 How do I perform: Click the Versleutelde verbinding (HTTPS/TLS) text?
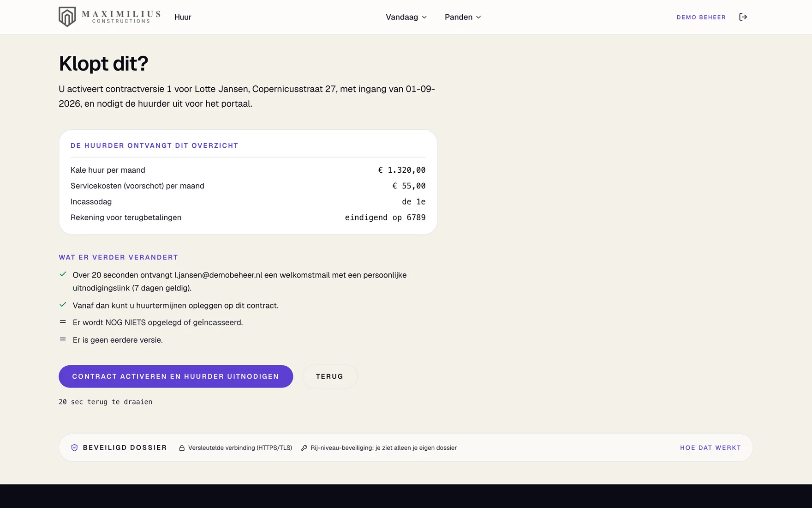pos(240,448)
